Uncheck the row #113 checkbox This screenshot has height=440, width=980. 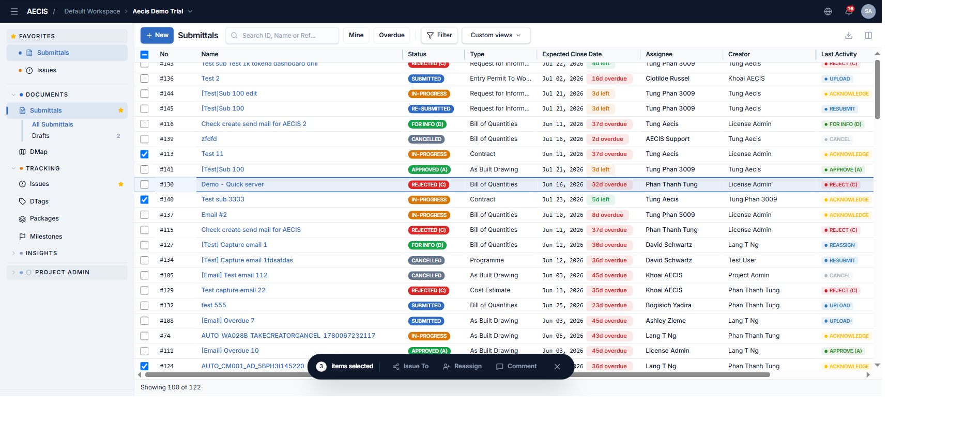[x=145, y=154]
